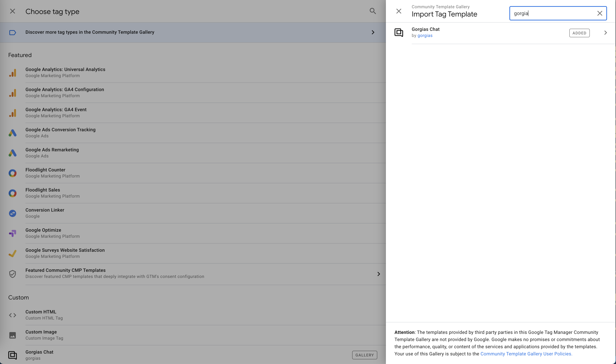Expand Featured Community CMP Templates chevron
This screenshot has height=364, width=616.
(x=379, y=274)
